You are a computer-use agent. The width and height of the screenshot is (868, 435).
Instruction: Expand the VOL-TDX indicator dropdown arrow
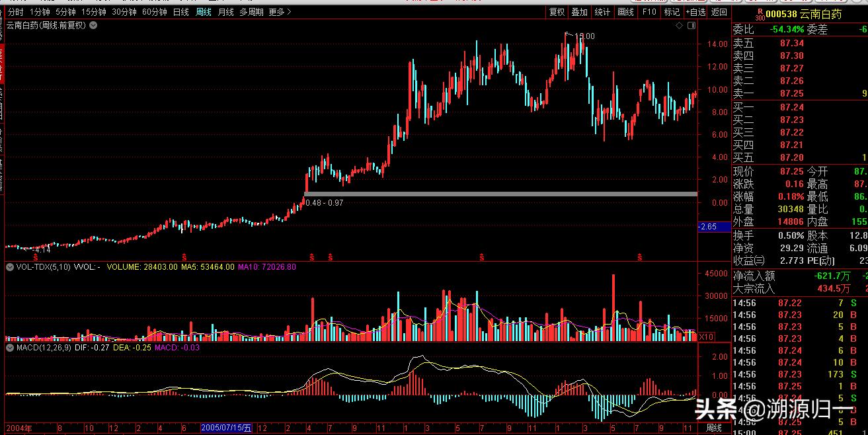click(10, 267)
